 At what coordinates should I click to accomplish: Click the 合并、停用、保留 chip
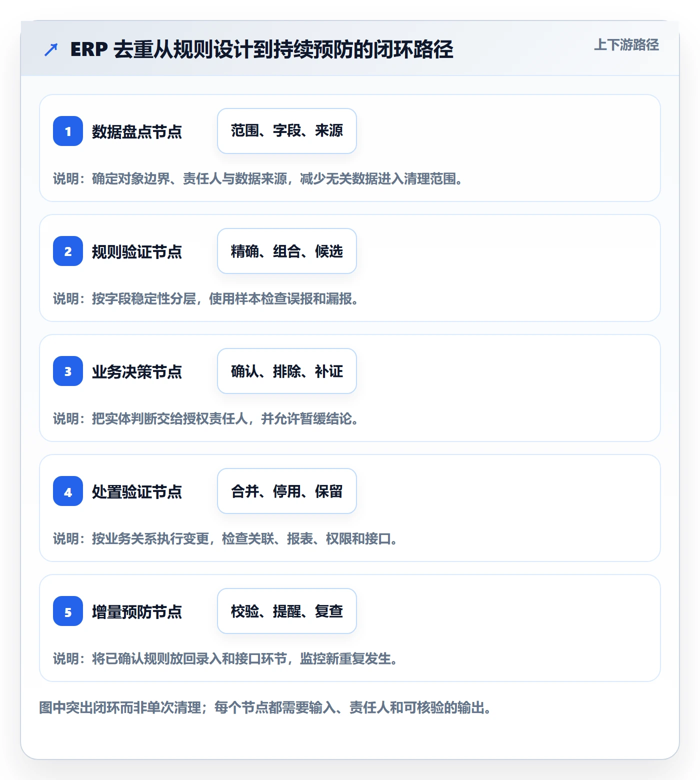(287, 491)
